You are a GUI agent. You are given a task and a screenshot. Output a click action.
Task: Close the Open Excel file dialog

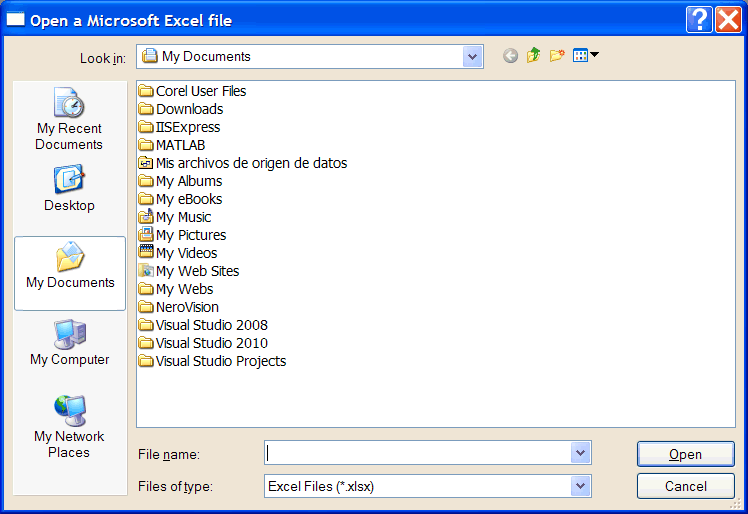[x=728, y=20]
